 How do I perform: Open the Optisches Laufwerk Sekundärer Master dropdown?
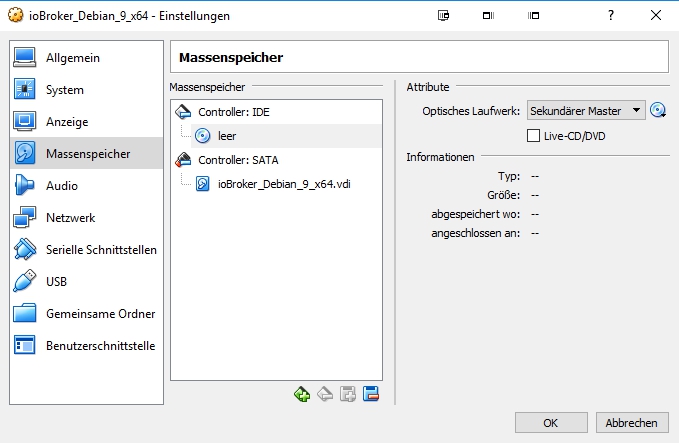[x=586, y=111]
